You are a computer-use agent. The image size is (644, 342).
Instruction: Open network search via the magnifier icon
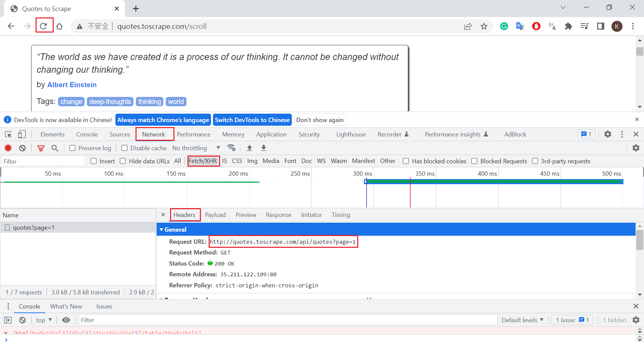tap(55, 148)
